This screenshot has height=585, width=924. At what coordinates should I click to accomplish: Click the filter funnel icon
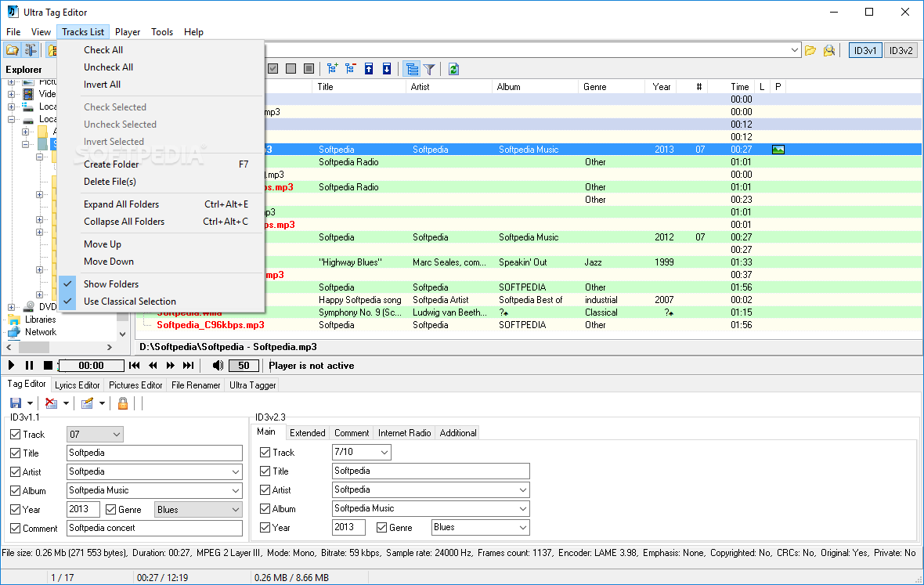coord(430,70)
